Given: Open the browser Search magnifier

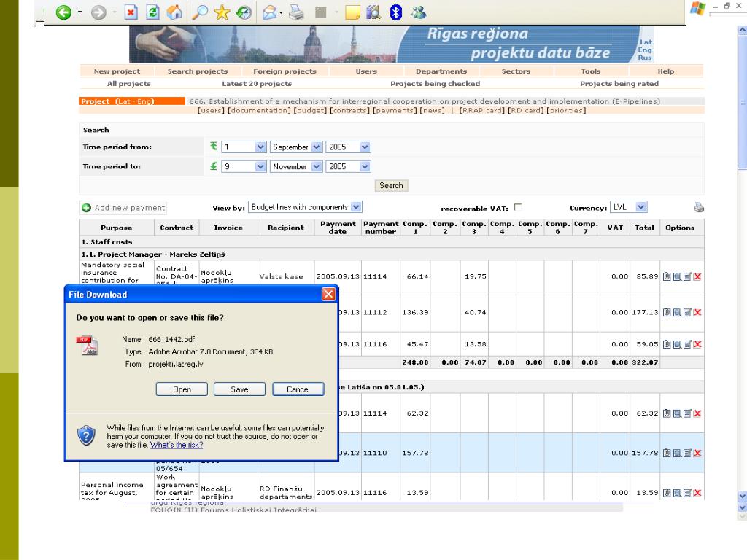Looking at the screenshot, I should [200, 12].
